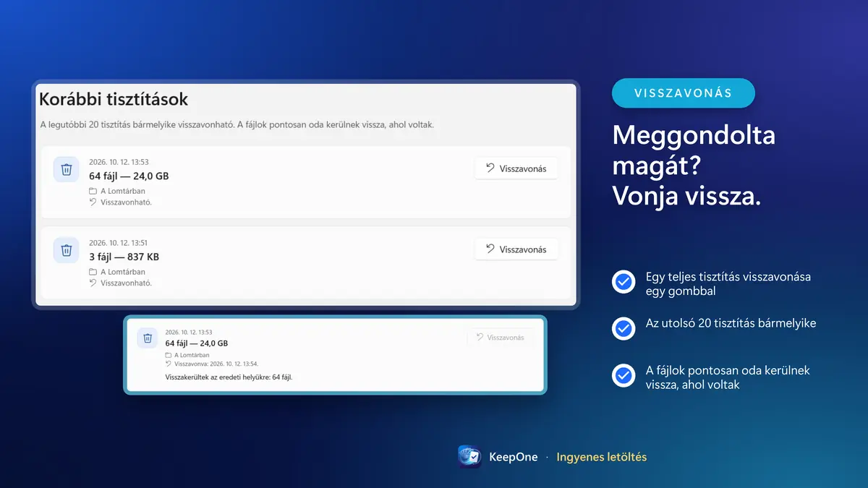
Task: Click the undo arrow icon beside Visszavonható in 24,0 GB row
Action: click(x=93, y=202)
